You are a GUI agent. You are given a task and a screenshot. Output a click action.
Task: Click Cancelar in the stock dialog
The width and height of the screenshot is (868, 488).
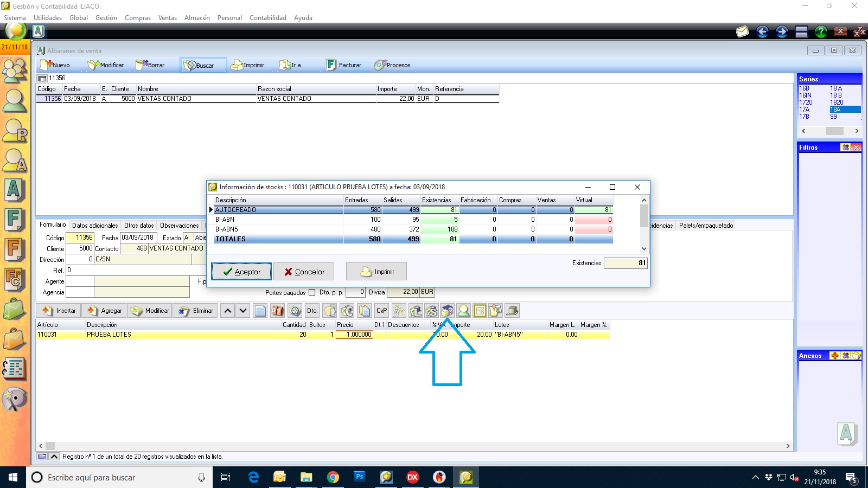(x=304, y=272)
